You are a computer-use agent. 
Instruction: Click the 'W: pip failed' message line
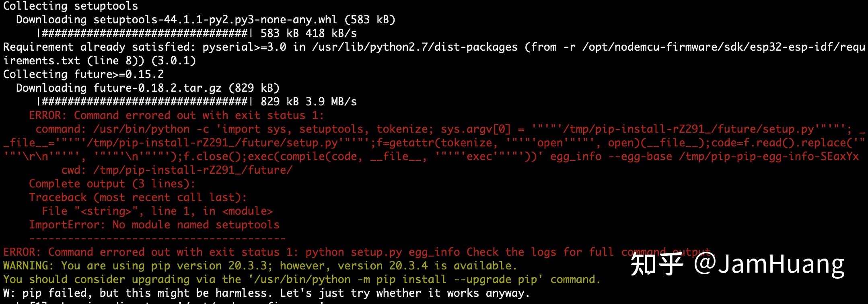tap(266, 293)
